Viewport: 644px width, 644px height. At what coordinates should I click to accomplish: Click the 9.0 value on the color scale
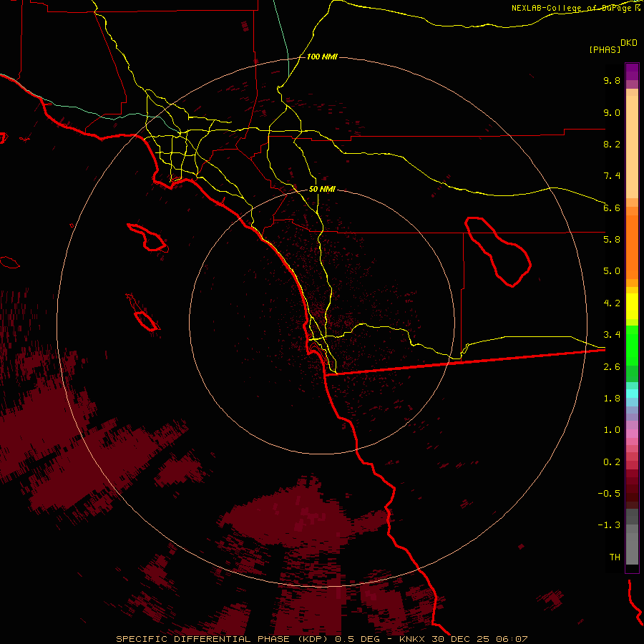tap(612, 112)
